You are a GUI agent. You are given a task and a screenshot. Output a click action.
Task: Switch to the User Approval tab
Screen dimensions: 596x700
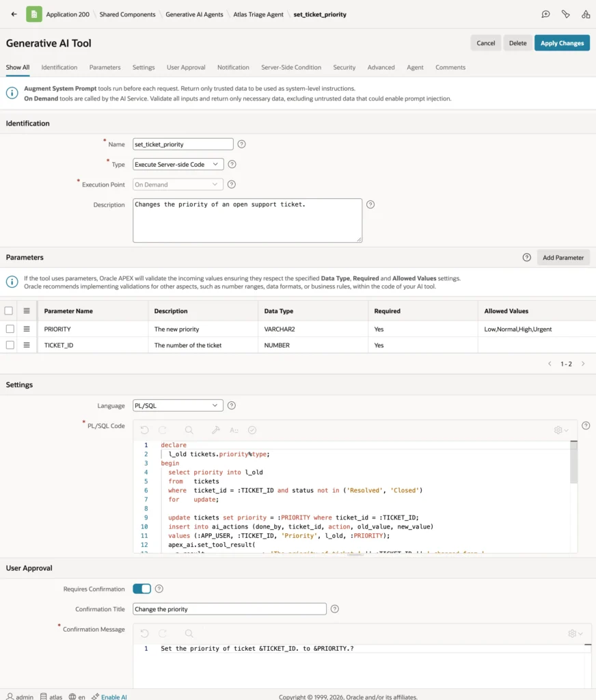click(186, 68)
